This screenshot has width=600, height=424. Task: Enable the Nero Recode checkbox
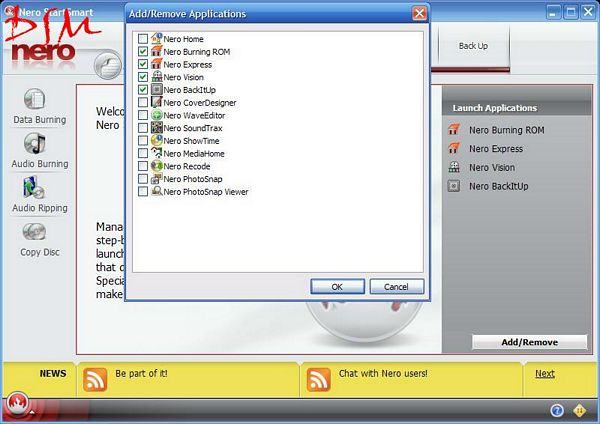(x=143, y=166)
